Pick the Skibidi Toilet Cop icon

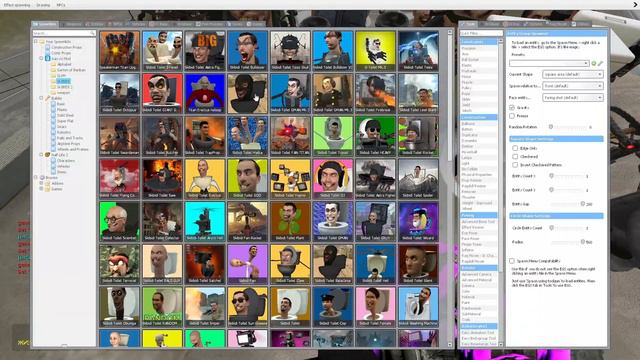click(x=333, y=306)
